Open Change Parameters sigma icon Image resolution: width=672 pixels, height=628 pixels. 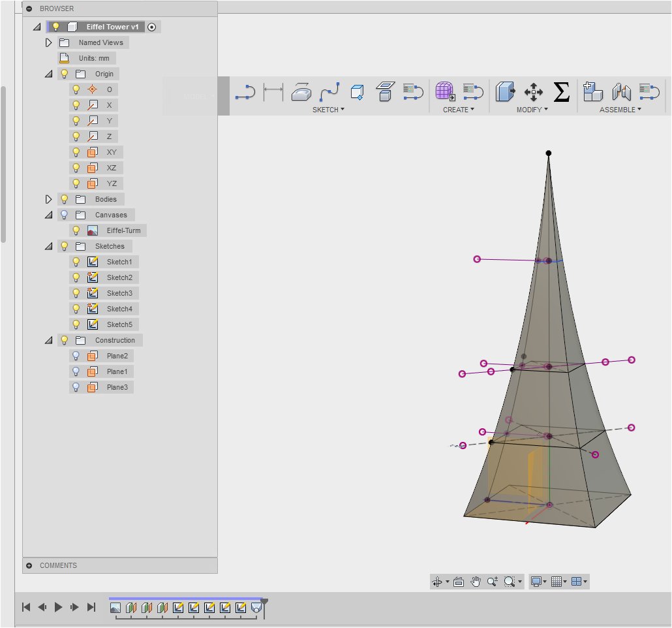click(x=562, y=92)
